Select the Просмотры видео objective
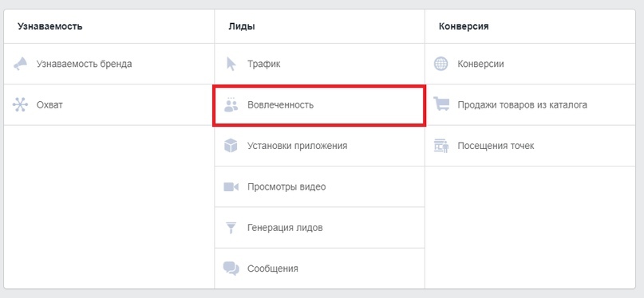The width and height of the screenshot is (644, 298). tap(286, 187)
